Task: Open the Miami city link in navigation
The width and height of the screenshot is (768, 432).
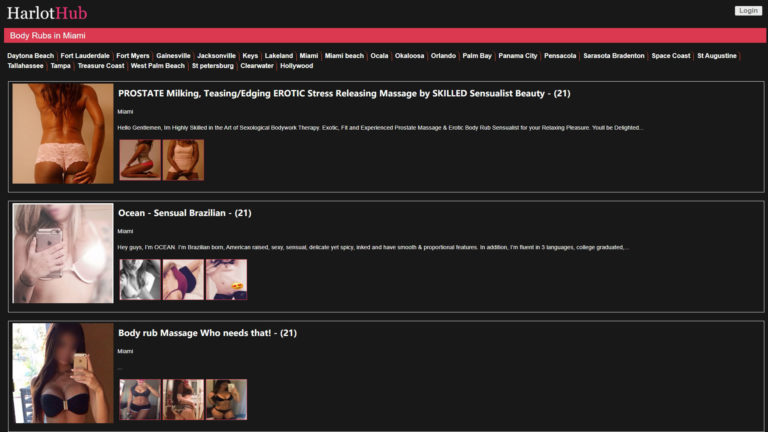Action: click(309, 56)
